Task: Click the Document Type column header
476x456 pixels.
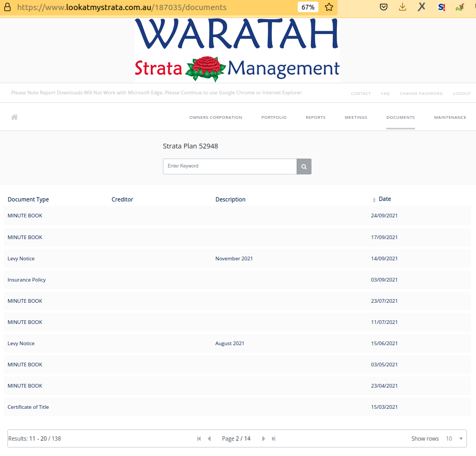Action: point(28,199)
